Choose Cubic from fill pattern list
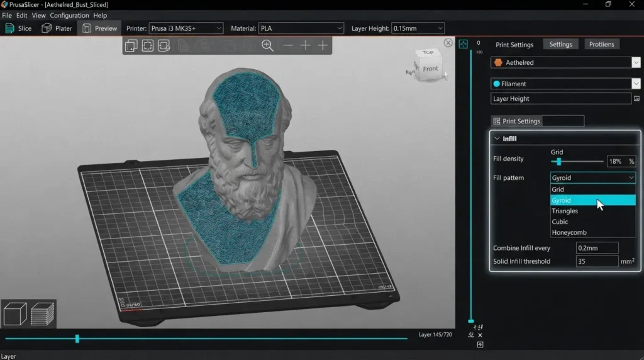This screenshot has height=360, width=644. (592, 222)
